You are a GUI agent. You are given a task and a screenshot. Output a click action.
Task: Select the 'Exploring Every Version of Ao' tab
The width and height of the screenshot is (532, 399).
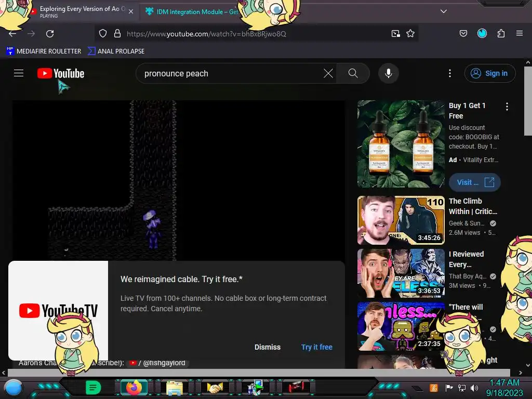point(83,11)
